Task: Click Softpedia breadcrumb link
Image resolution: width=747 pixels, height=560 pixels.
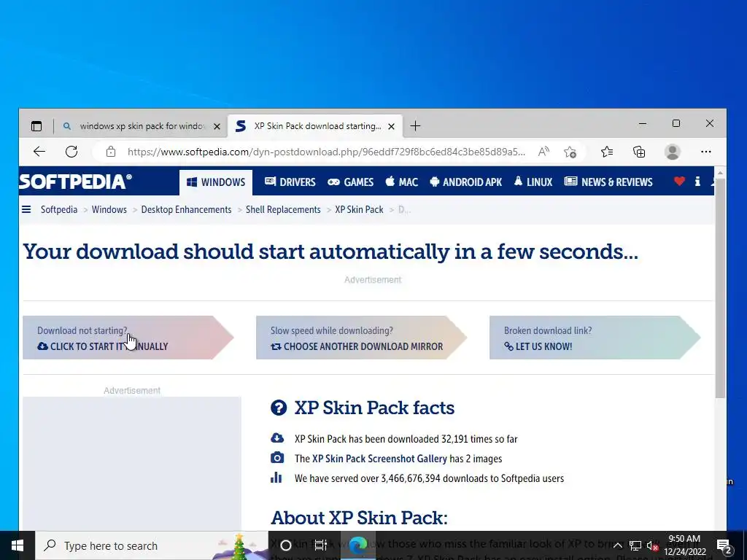Action: [x=59, y=209]
